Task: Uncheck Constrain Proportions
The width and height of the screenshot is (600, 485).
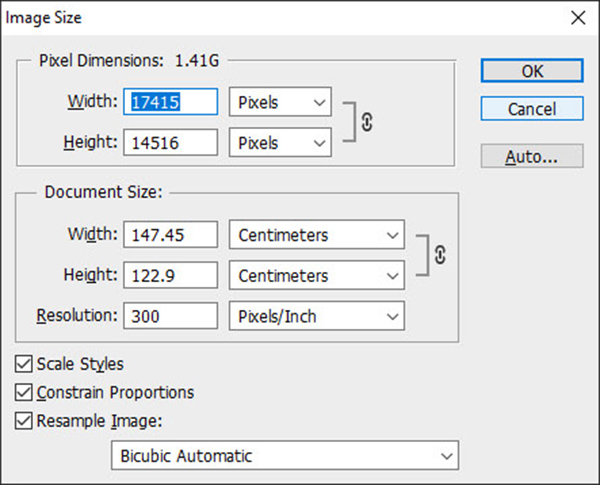Action: 24,392
